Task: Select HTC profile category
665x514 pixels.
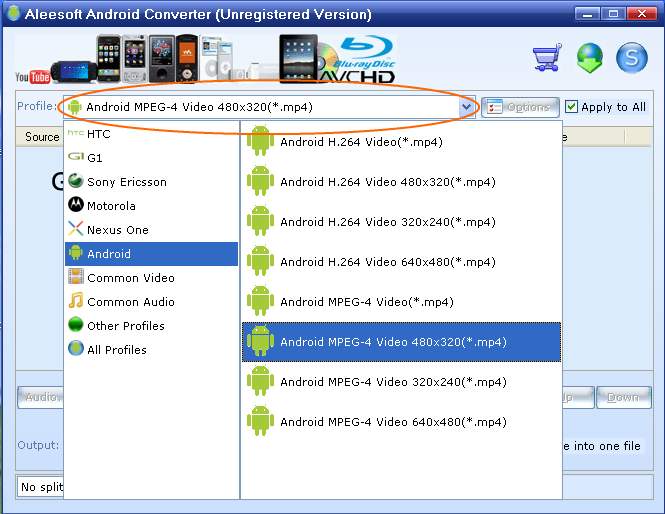Action: coord(151,134)
